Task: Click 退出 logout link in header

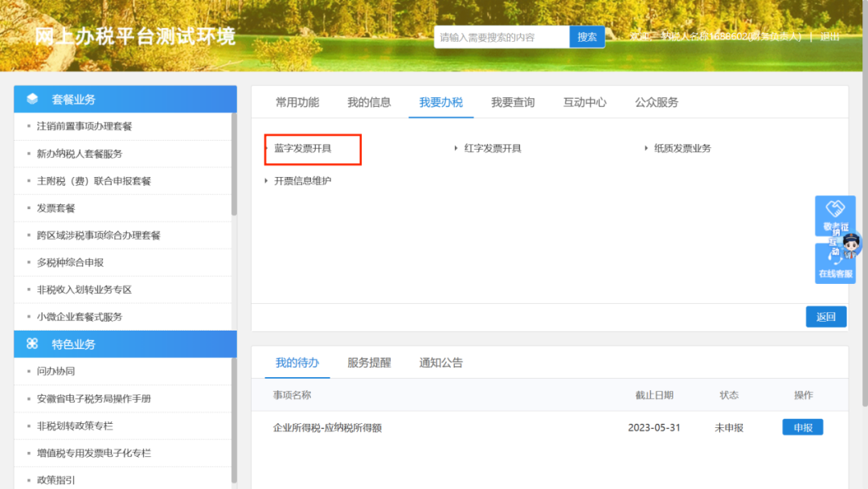Action: coord(830,37)
